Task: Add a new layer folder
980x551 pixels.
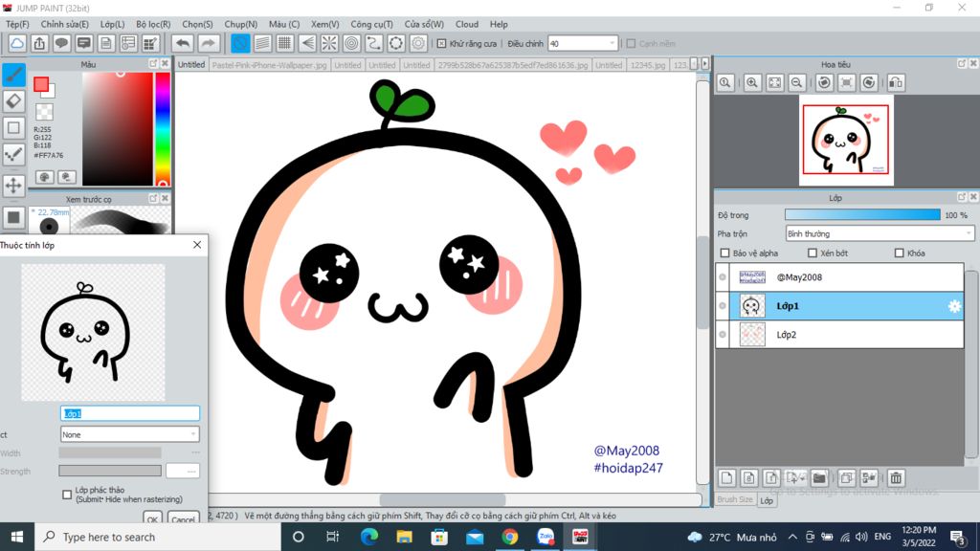Action: click(819, 478)
